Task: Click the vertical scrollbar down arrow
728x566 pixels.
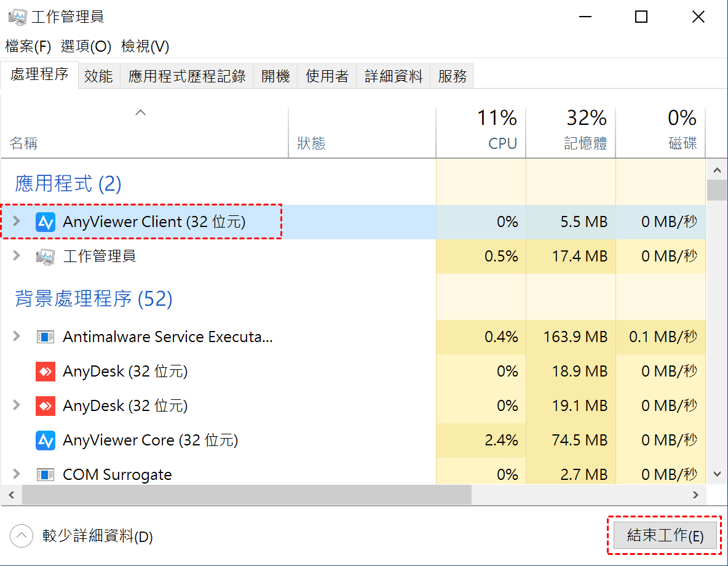Action: click(716, 474)
